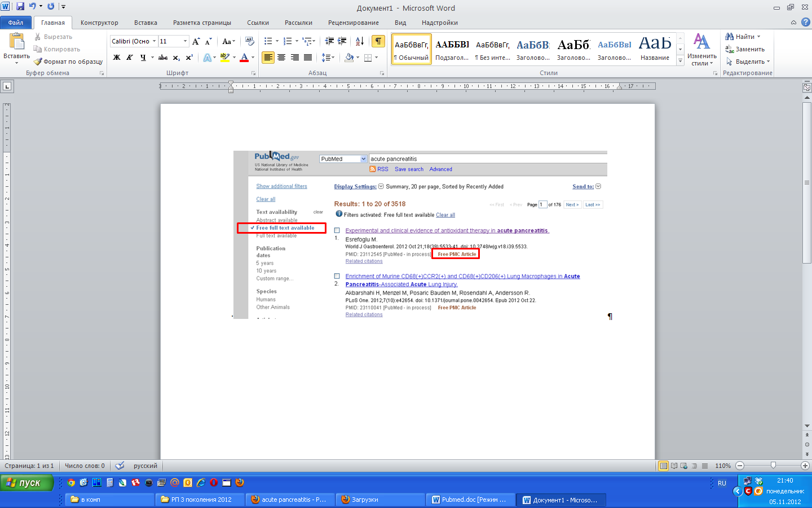
Task: Increase paragraph indent
Action: tap(342, 41)
